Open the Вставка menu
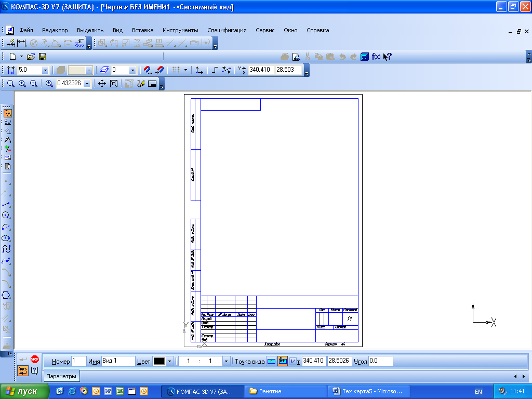Image resolution: width=532 pixels, height=399 pixels. tap(142, 30)
